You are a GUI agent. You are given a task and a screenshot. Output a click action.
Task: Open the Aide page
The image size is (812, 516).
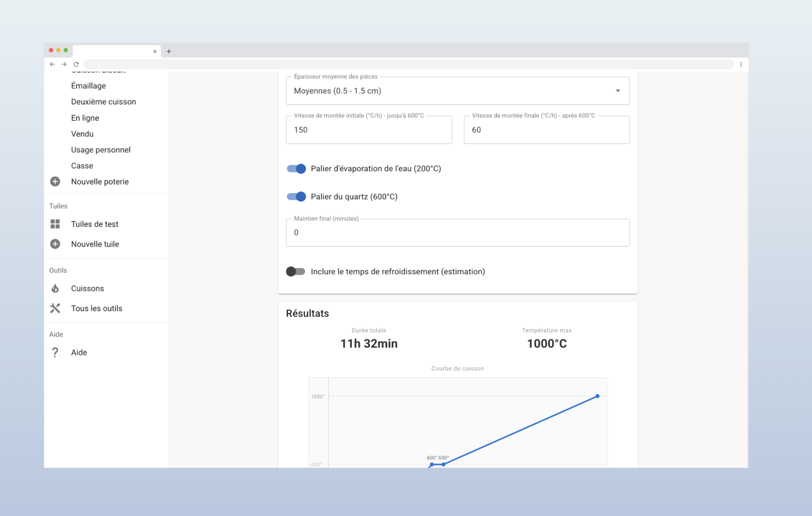pyautogui.click(x=79, y=352)
